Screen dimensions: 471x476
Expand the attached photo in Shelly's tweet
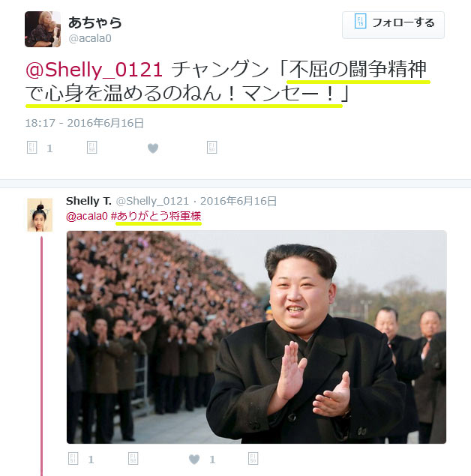pos(256,337)
